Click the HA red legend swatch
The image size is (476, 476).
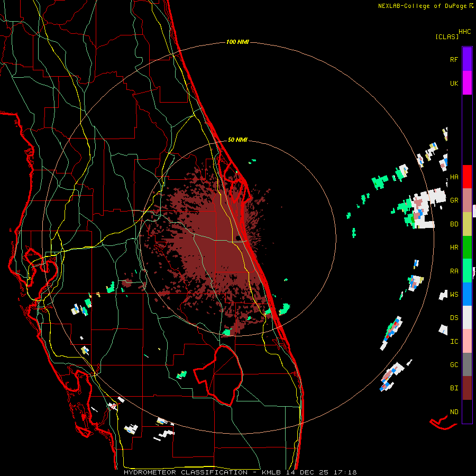[467, 177]
